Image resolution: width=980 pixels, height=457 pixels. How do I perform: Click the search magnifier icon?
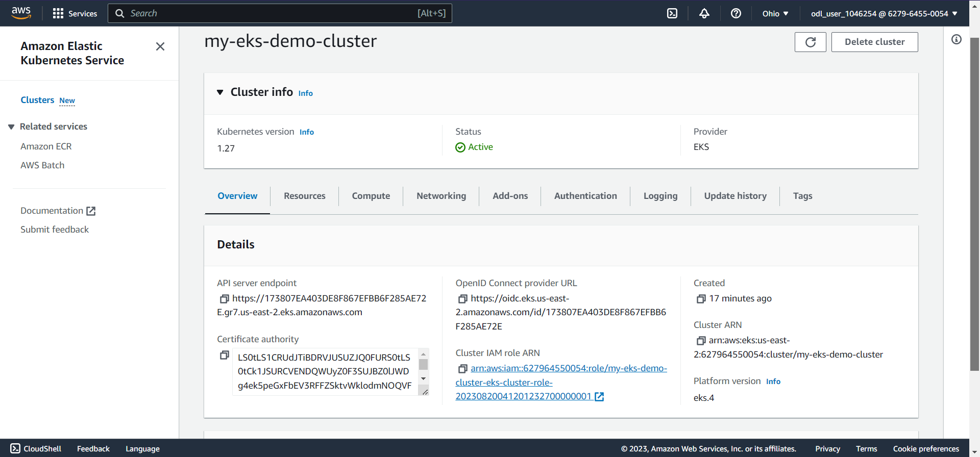click(x=120, y=13)
